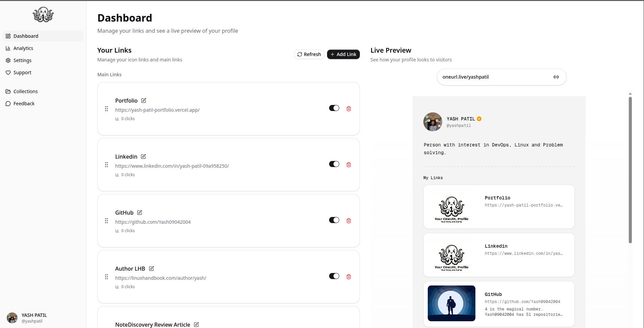
Task: Turn off the Author LHB toggle
Action: pos(334,276)
